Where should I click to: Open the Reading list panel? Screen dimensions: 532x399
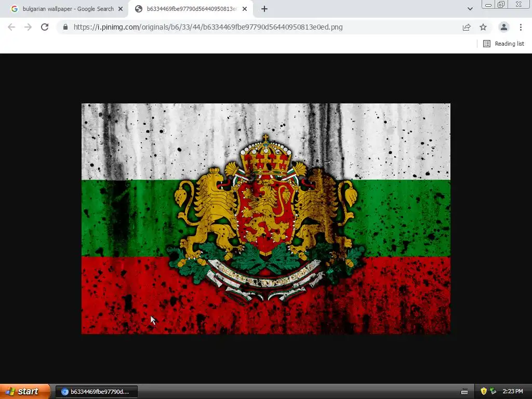pos(503,44)
